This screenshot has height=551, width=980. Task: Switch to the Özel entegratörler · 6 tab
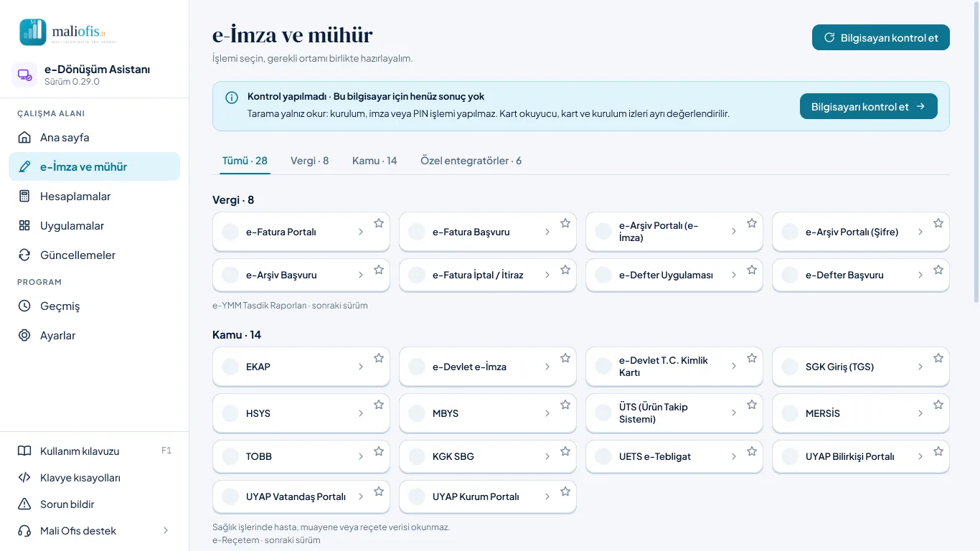(471, 161)
